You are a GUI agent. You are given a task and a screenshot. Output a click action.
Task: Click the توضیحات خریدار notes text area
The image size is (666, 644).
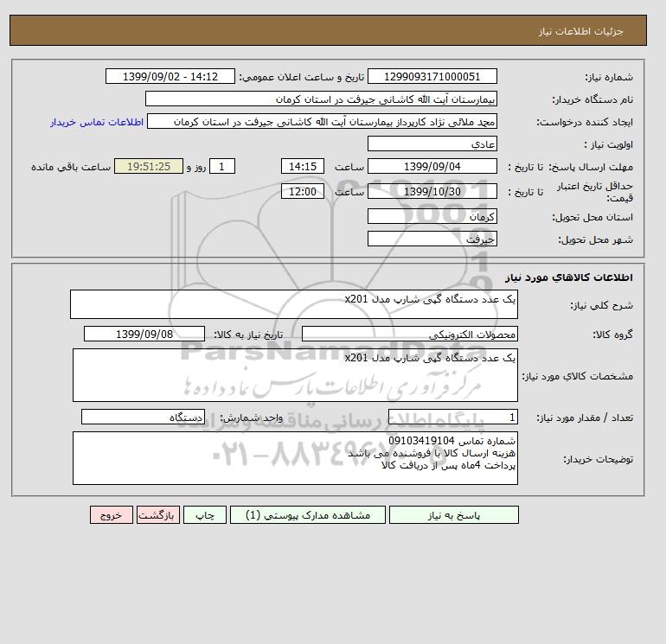295,458
